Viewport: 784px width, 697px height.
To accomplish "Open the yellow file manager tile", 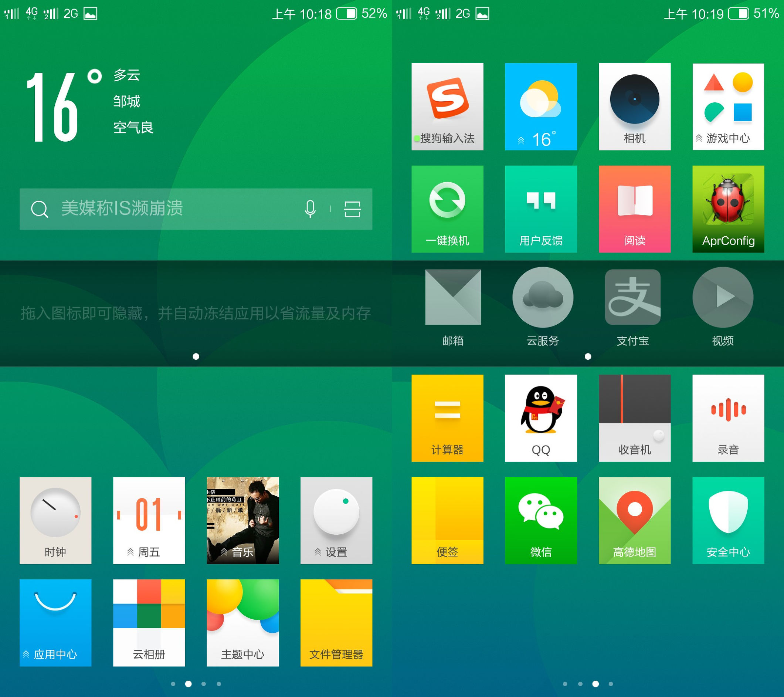I will coord(336,623).
